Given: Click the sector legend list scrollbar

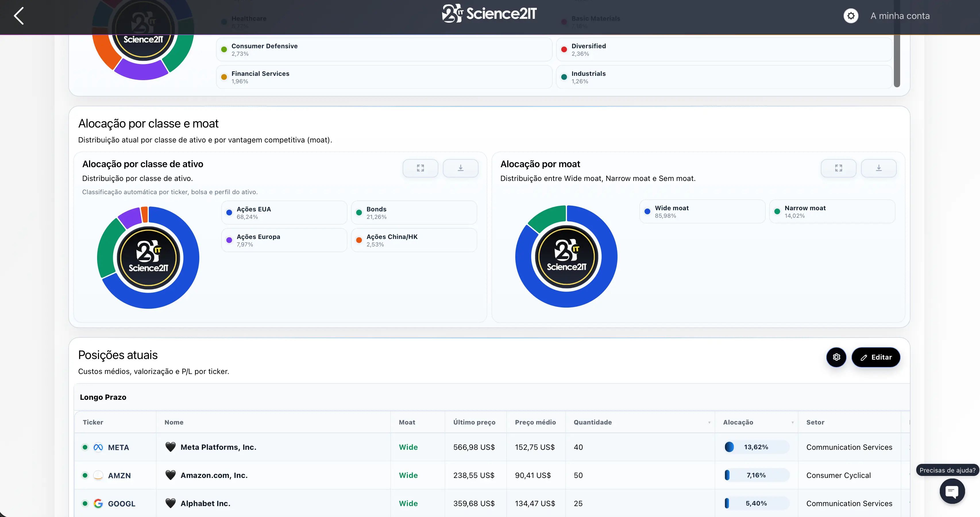Looking at the screenshot, I should (897, 61).
